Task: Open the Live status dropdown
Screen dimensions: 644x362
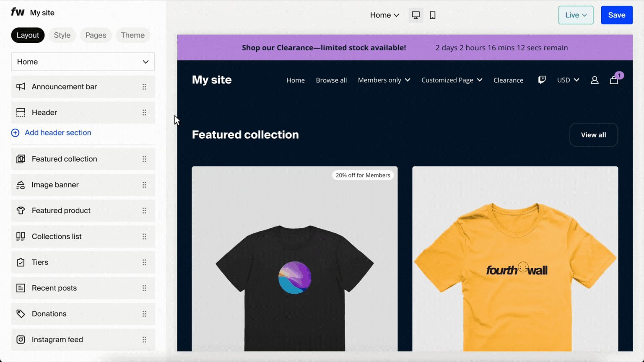Action: tap(575, 15)
